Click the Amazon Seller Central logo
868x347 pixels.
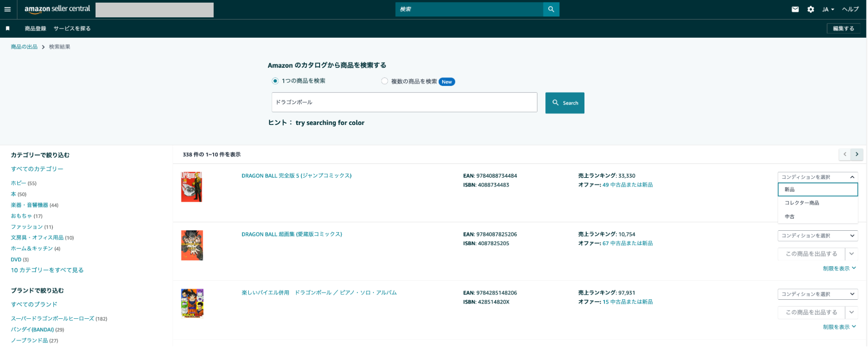tap(57, 9)
